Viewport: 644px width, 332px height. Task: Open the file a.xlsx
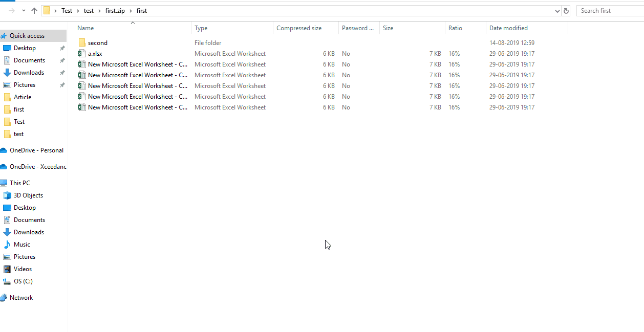pos(95,53)
